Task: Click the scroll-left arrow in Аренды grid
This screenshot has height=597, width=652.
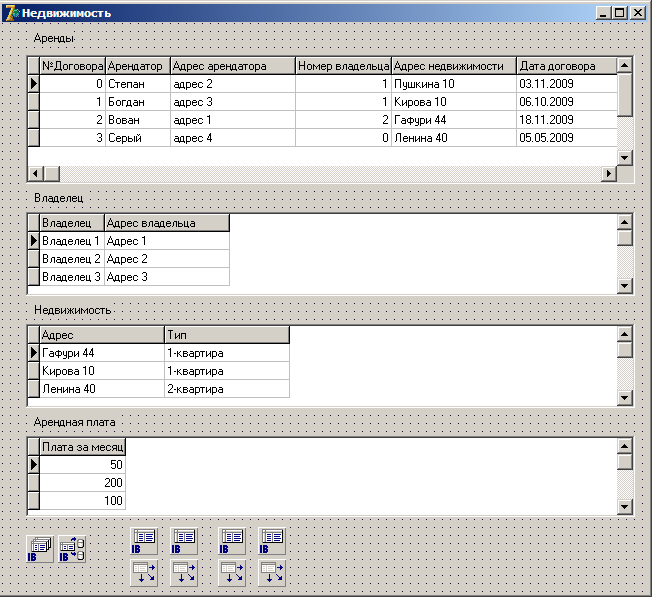Action: click(x=36, y=173)
